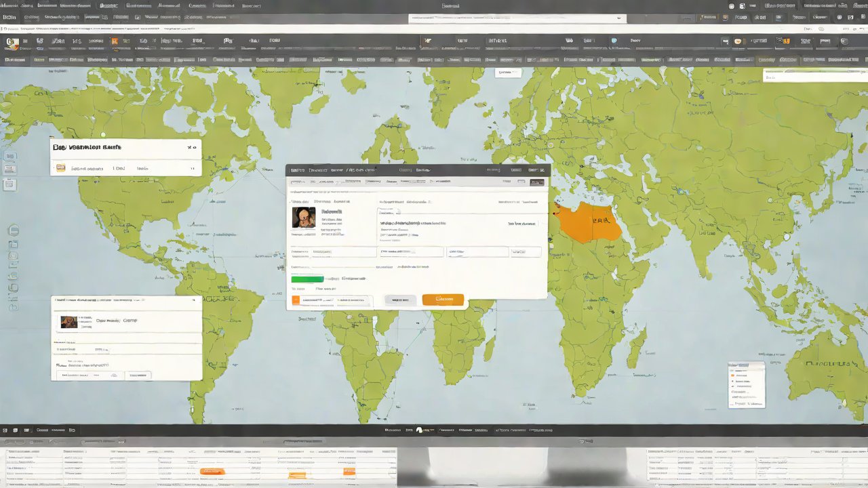The image size is (868, 488).
Task: Click the first input field in dialog row
Action: (x=333, y=251)
